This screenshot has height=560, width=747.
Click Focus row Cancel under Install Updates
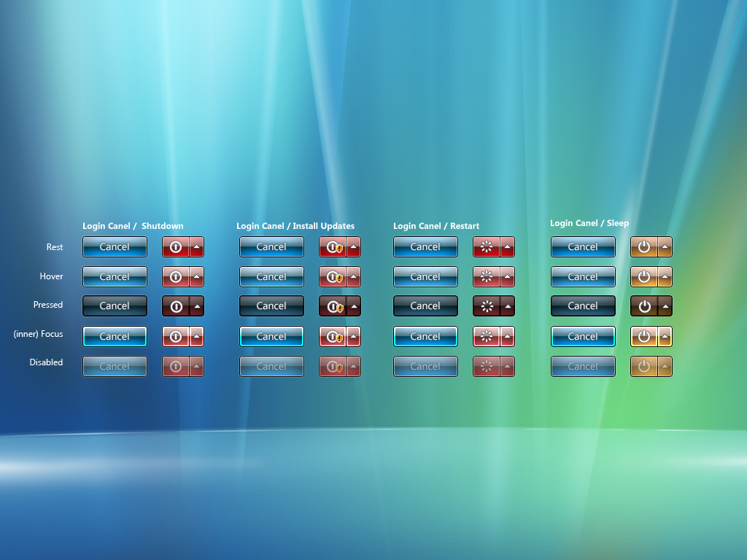tap(271, 337)
